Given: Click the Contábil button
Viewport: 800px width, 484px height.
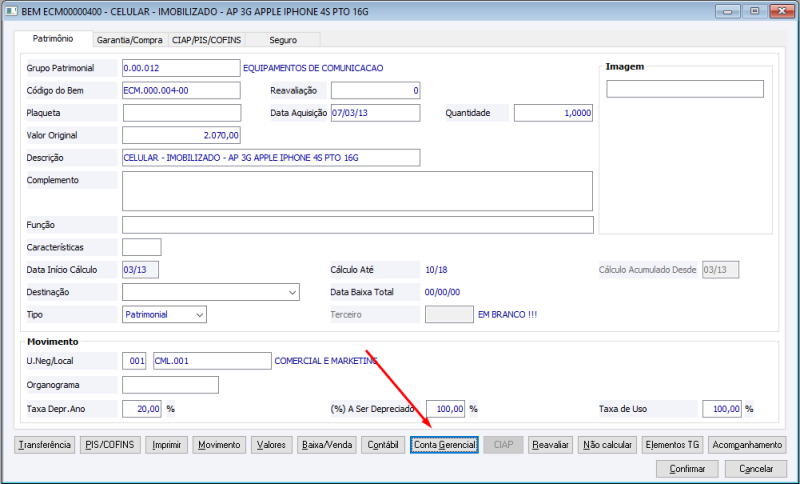Looking at the screenshot, I should (x=383, y=445).
